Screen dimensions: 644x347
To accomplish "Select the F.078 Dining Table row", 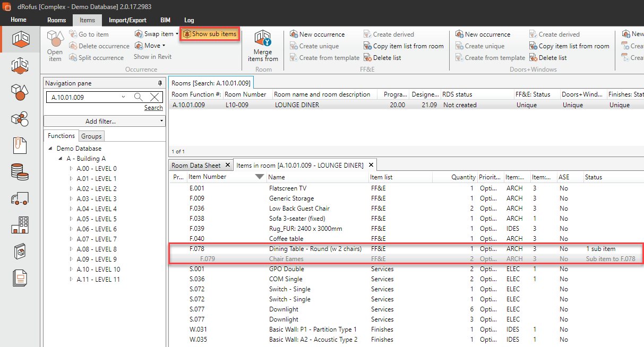I will [315, 249].
